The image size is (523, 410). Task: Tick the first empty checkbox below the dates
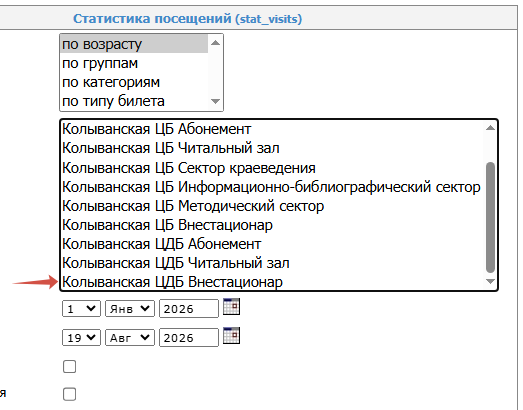coord(69,366)
